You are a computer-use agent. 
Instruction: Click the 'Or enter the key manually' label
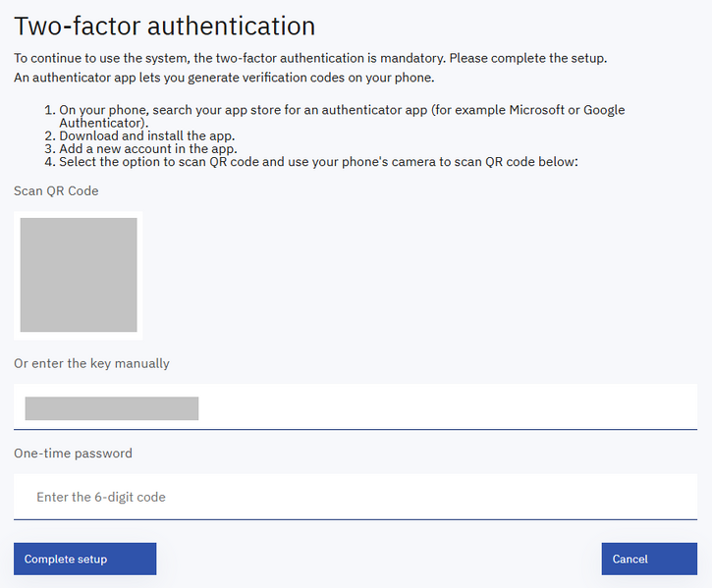click(x=91, y=363)
